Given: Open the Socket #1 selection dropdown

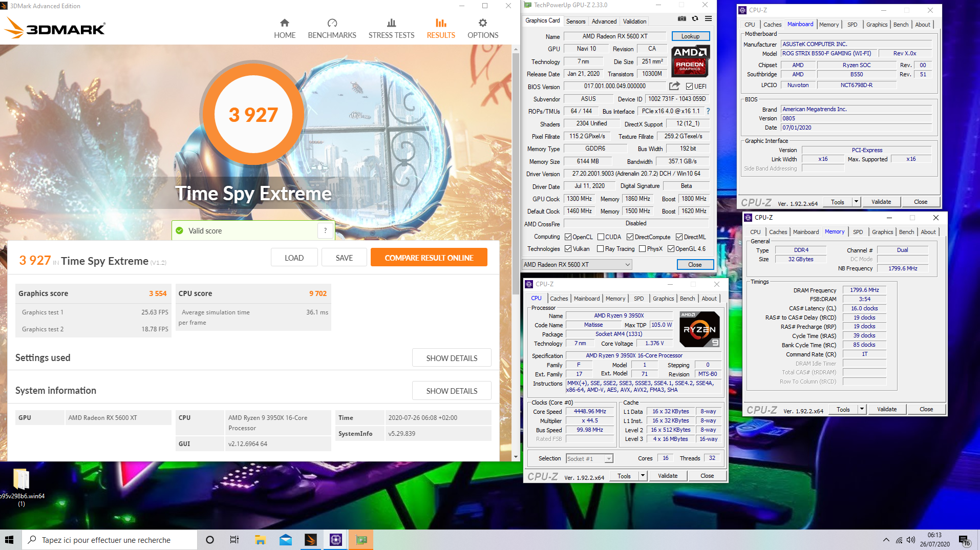Looking at the screenshot, I should (x=589, y=459).
